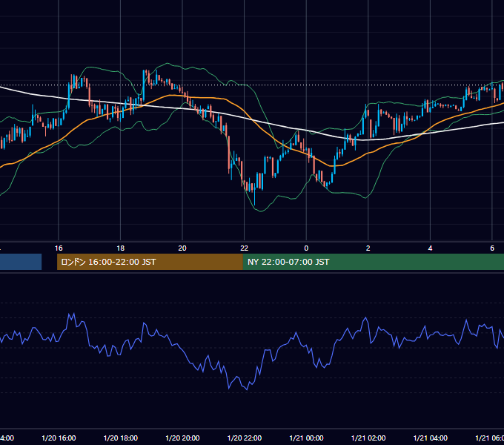This screenshot has width=504, height=445.
Task: Select the NY 22:00-07:00 JST session bar
Action: (x=373, y=262)
